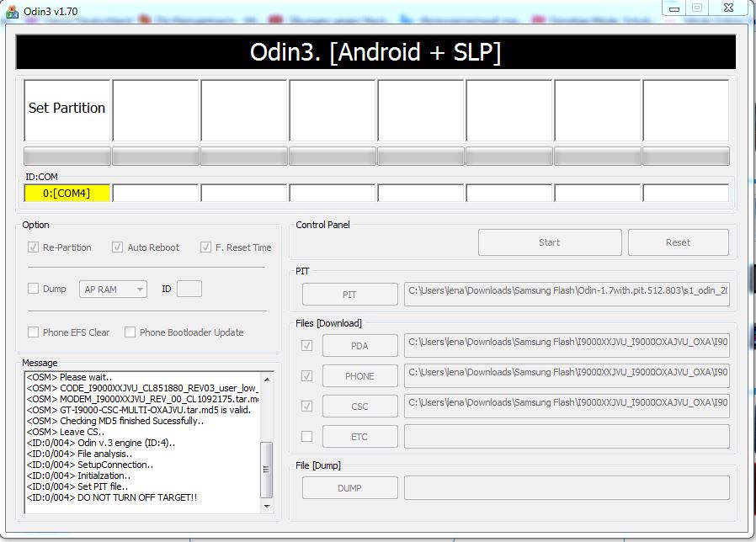756x542 pixels.
Task: Click the Dump ID input field
Action: tap(189, 289)
